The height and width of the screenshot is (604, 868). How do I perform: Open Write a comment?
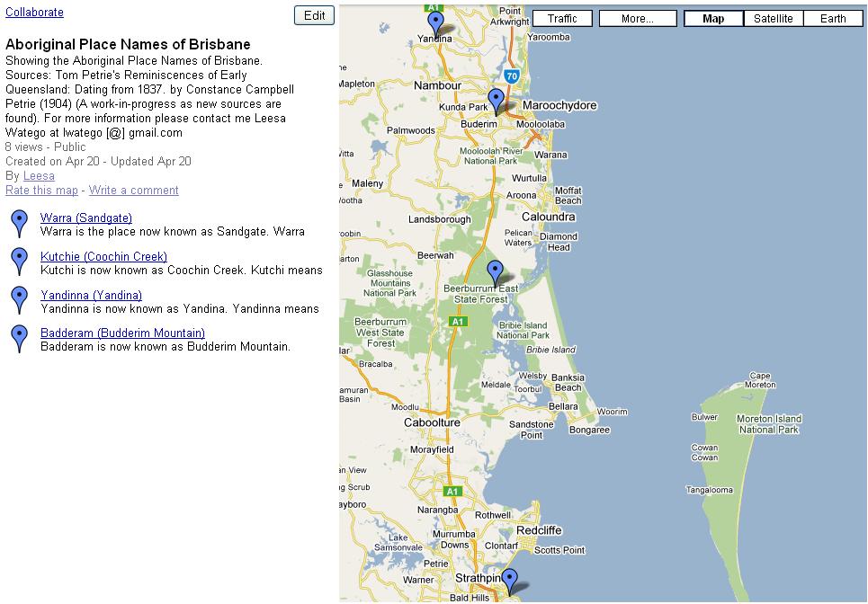[x=133, y=191]
